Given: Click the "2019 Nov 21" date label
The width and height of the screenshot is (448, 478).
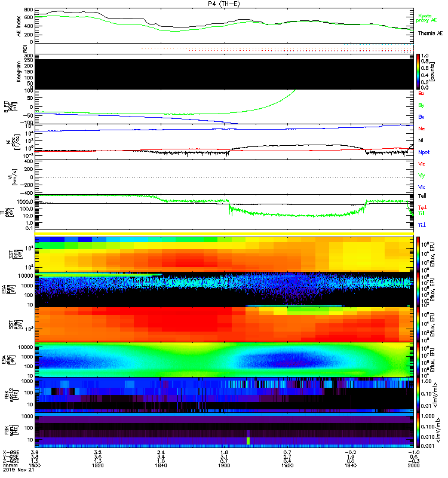Looking at the screenshot, I should [19, 470].
